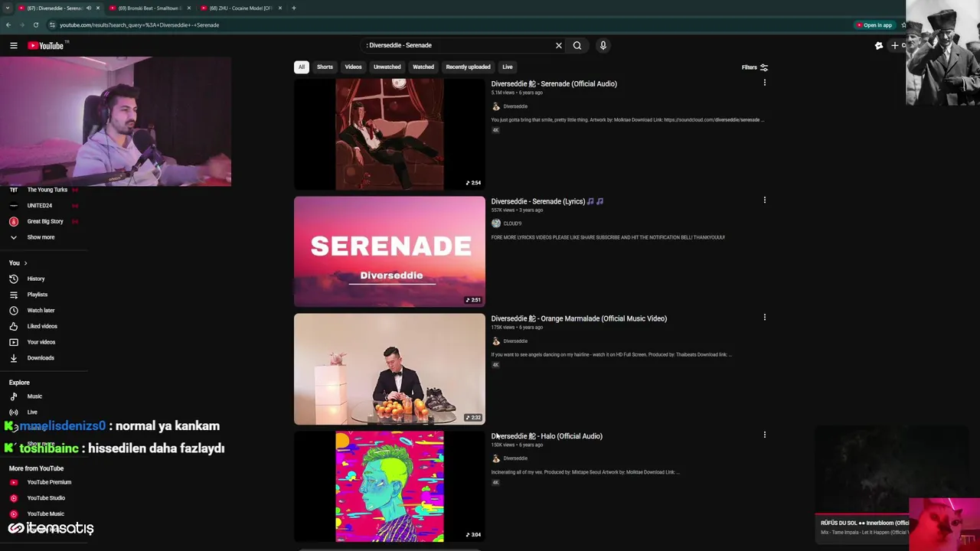This screenshot has width=980, height=551.
Task: Select the Unwatched filter chip
Action: 387,67
